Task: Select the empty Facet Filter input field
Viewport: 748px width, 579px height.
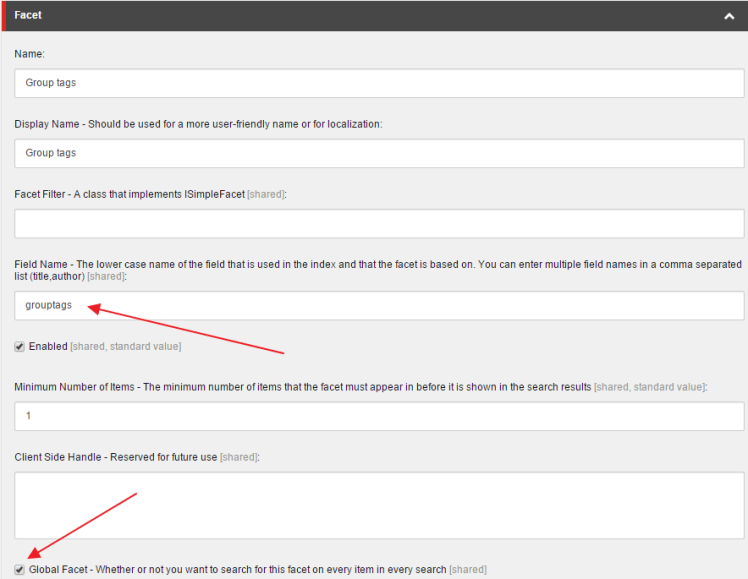Action: pos(379,223)
